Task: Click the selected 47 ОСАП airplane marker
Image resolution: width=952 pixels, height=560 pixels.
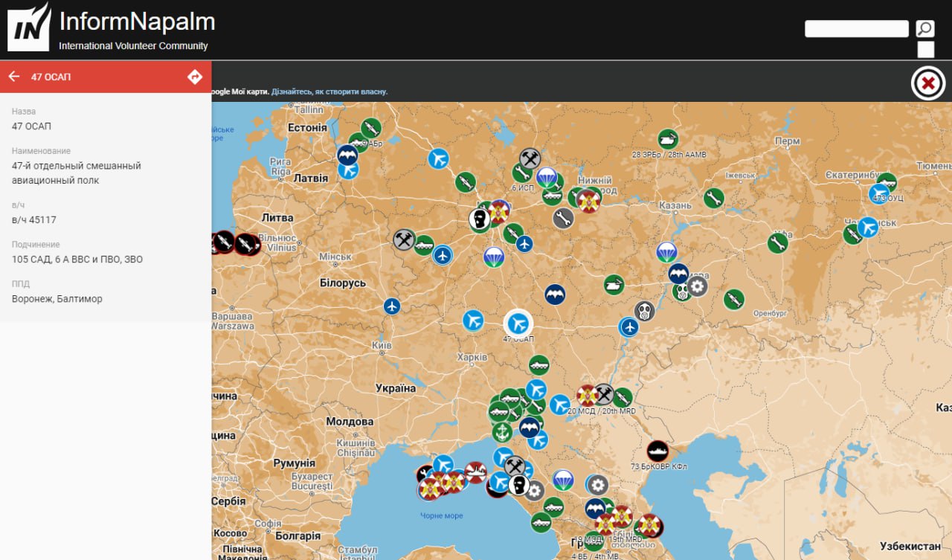Action: [x=518, y=323]
